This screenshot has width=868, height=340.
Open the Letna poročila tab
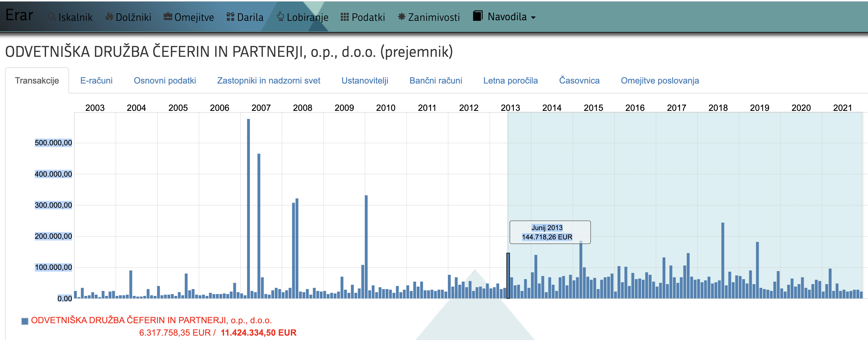511,80
